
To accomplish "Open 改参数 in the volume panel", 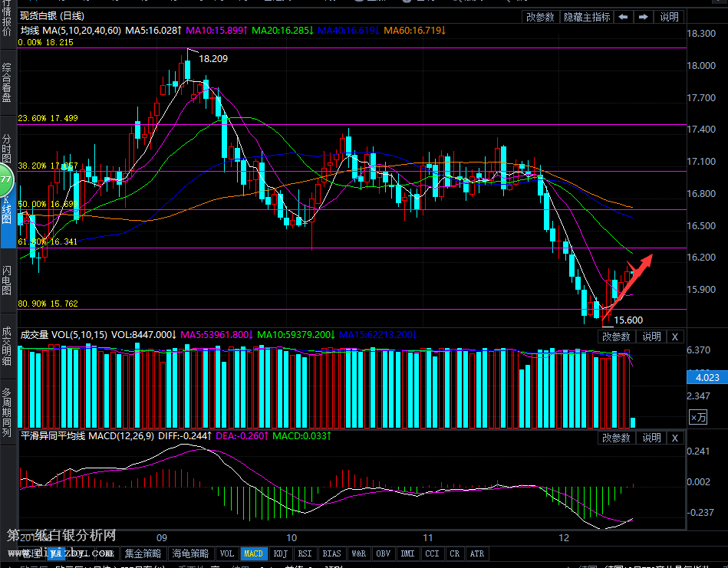I will [x=616, y=336].
